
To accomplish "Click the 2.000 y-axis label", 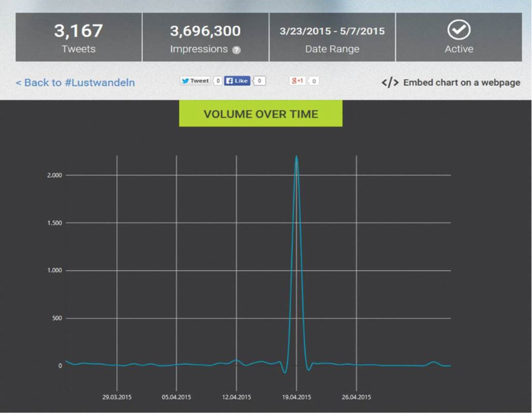I will pyautogui.click(x=54, y=175).
